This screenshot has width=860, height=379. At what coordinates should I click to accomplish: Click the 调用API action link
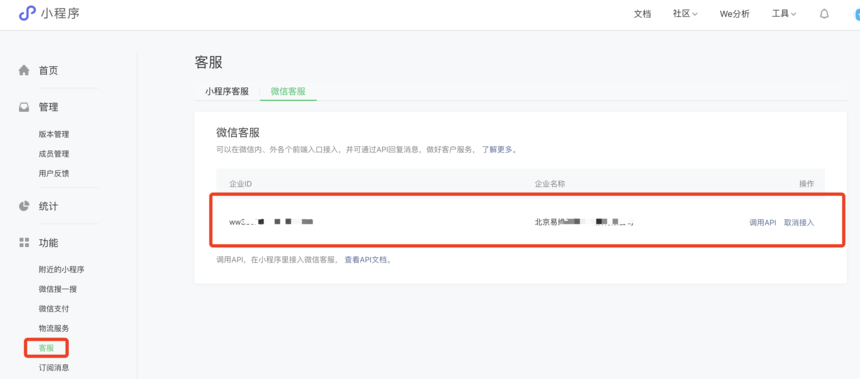click(x=763, y=223)
